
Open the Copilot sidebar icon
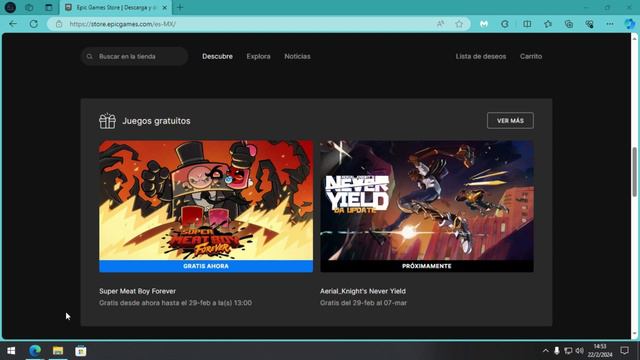630,24
